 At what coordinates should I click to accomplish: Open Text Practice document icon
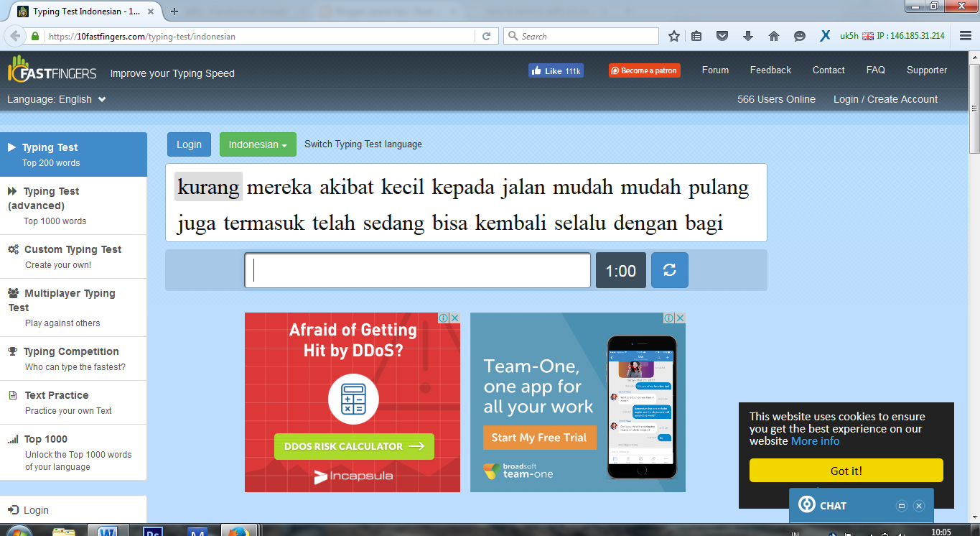[x=12, y=395]
